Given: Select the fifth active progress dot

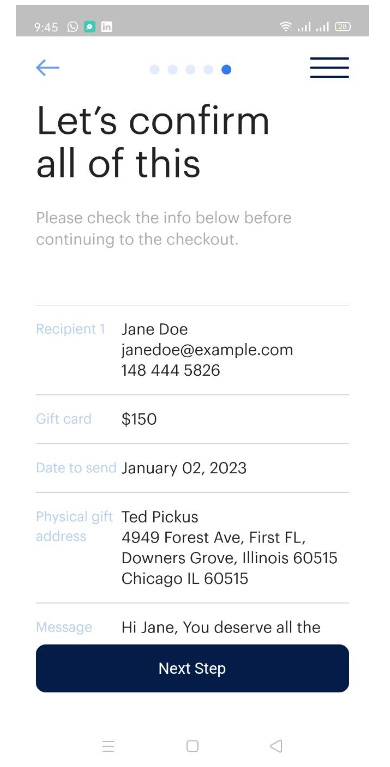Looking at the screenshot, I should click(x=226, y=69).
